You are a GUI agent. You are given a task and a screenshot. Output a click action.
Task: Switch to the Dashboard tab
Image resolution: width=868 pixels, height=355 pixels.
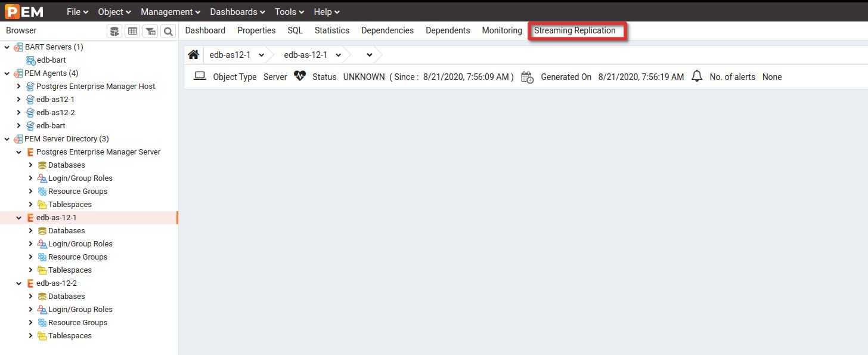coord(205,30)
